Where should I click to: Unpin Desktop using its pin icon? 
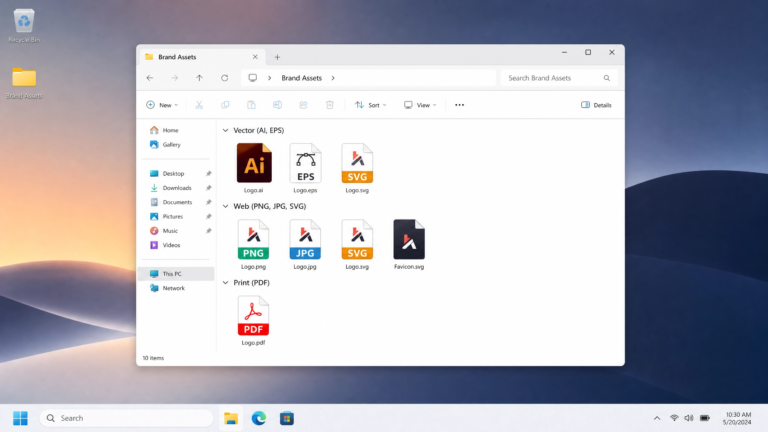coord(209,173)
